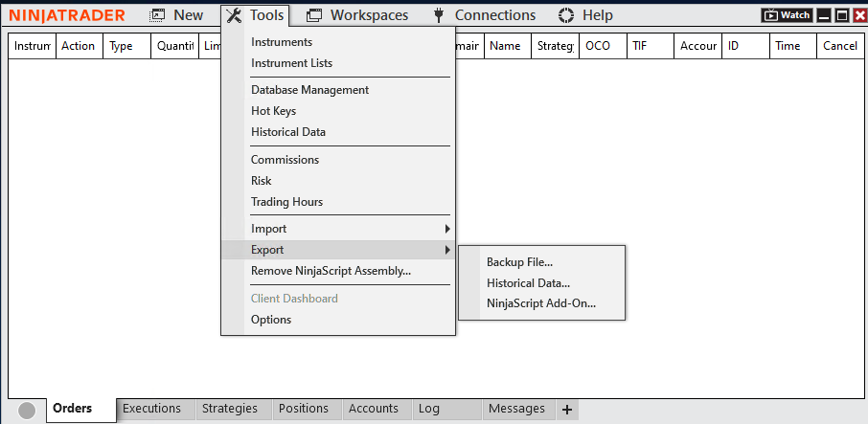868x424 pixels.
Task: Maximize the NinjaTrader window
Action: point(842,15)
